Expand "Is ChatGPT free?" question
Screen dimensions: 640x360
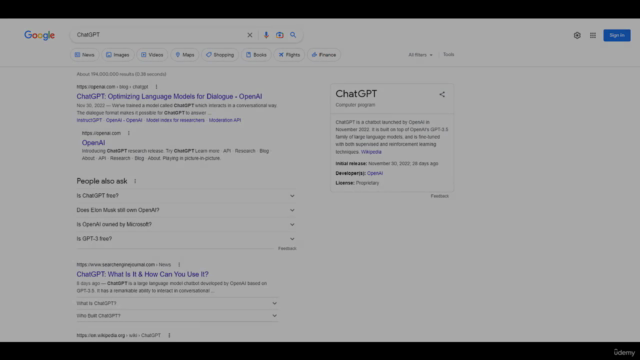[186, 196]
